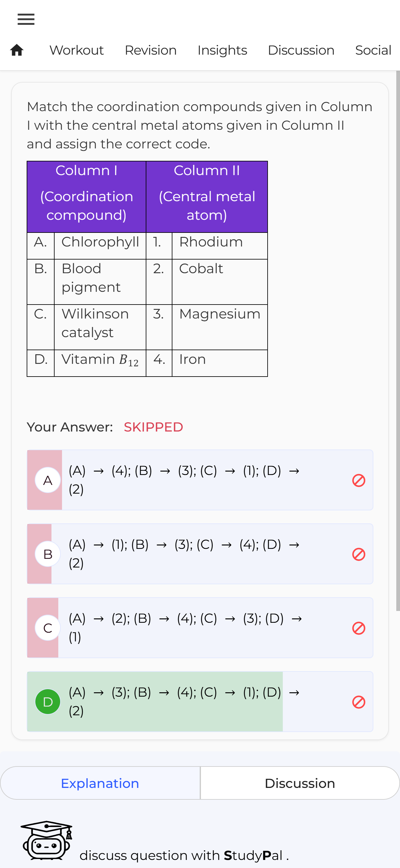Open the Social tab
The width and height of the screenshot is (400, 868).
pyautogui.click(x=373, y=50)
